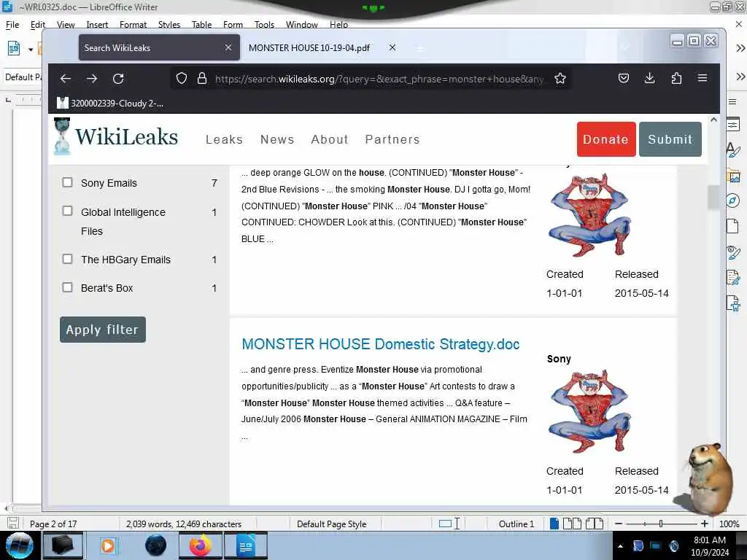Open Windows Start menu orb
Viewport: 747px width, 560px height.
[19, 545]
